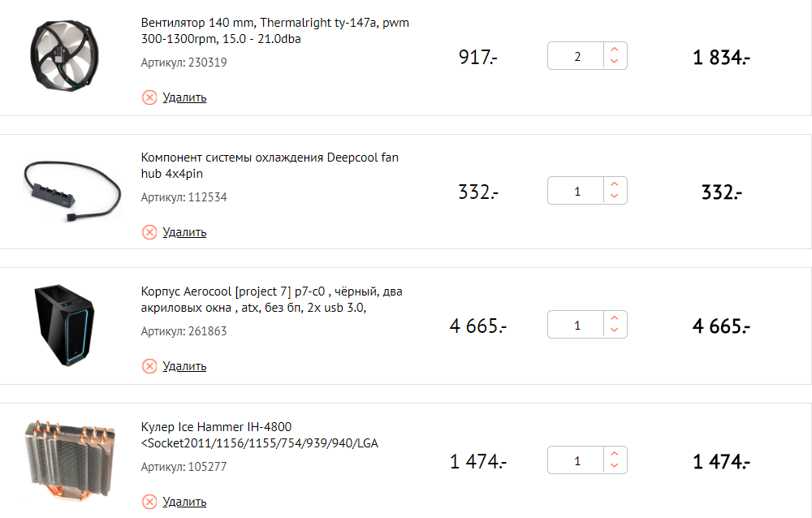Decrease quantity of Deepcool fan hub

click(615, 196)
